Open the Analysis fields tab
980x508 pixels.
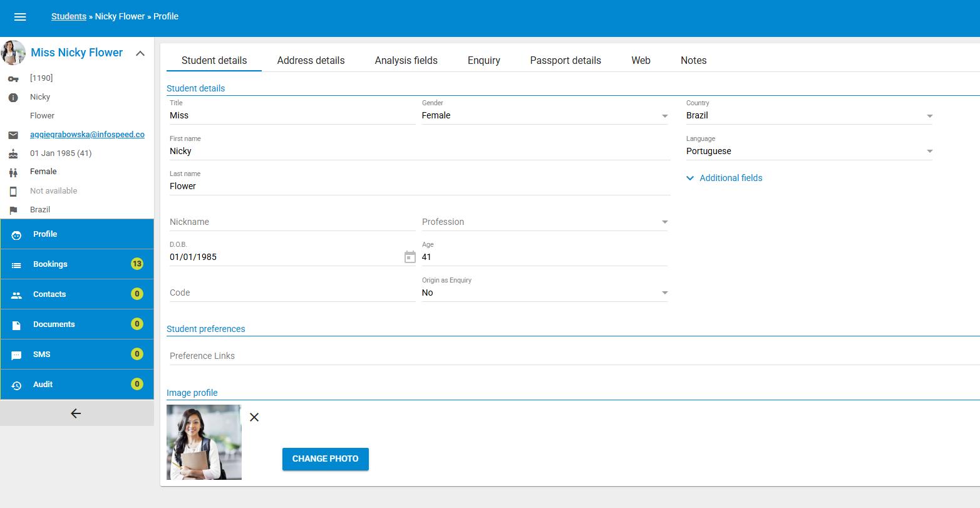coord(406,60)
